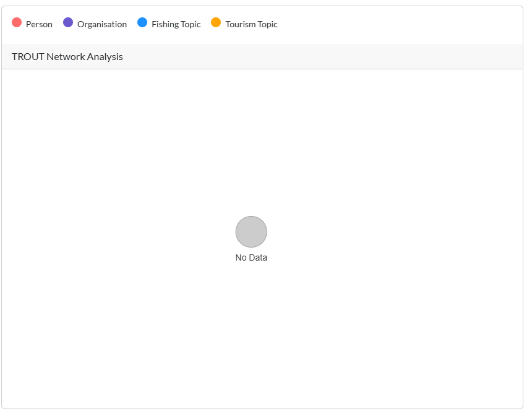The image size is (532, 411).
Task: Toggle the Person legend label
Action: tap(39, 25)
